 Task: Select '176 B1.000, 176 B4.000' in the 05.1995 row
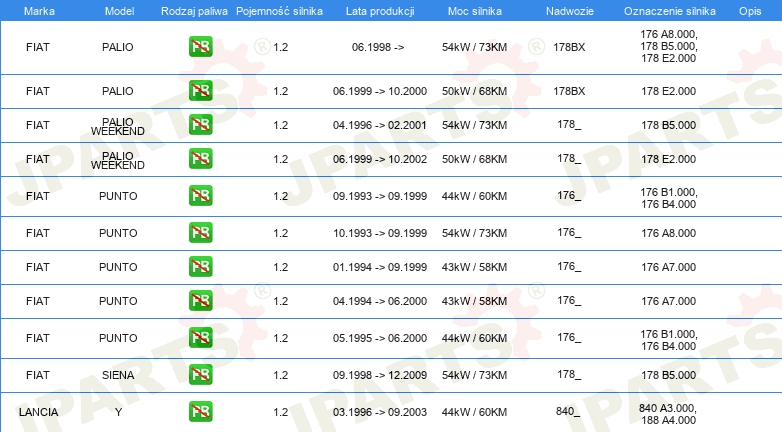coord(669,340)
